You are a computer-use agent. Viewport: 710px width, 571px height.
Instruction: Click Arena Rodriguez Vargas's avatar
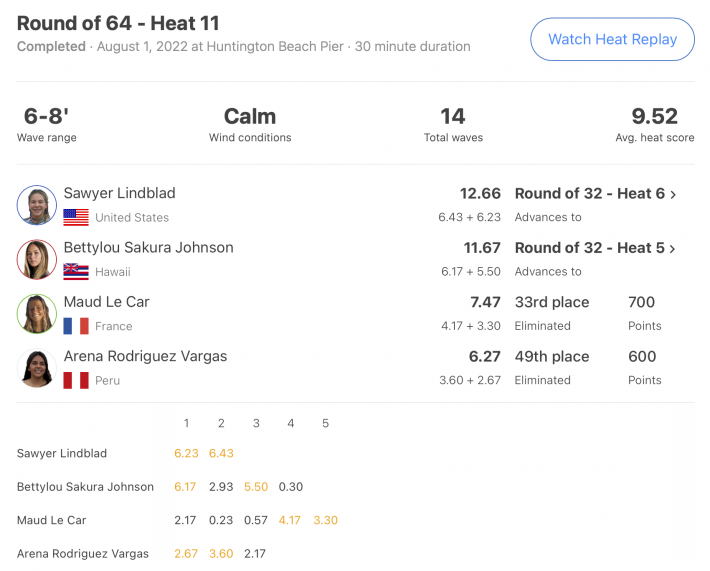(x=37, y=368)
